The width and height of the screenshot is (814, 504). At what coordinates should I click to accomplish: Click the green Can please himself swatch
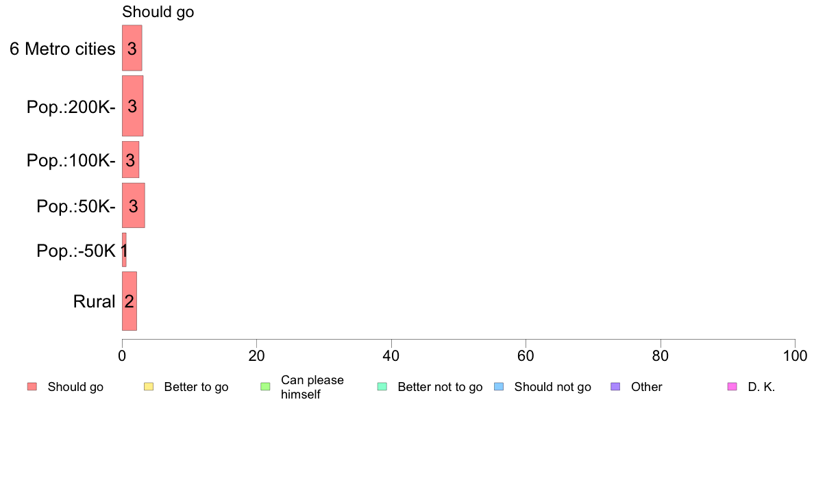[x=265, y=387]
